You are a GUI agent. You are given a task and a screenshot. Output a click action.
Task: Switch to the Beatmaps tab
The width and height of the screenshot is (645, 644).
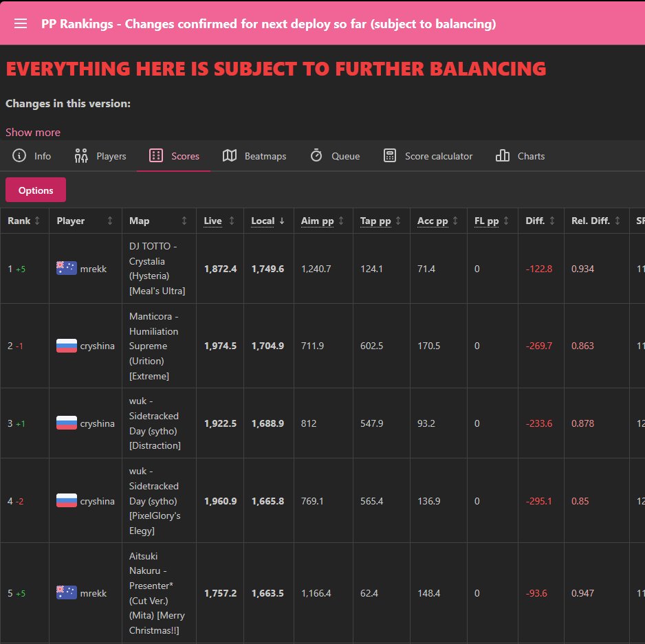pyautogui.click(x=254, y=156)
